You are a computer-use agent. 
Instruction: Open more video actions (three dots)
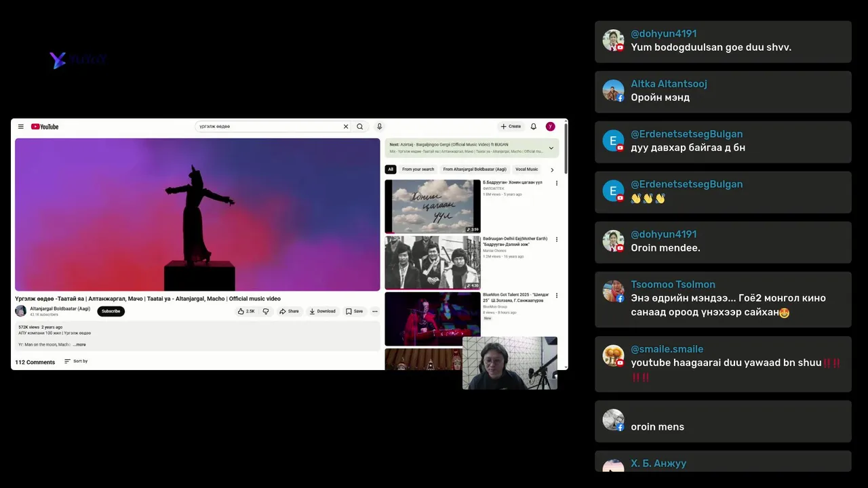point(375,312)
